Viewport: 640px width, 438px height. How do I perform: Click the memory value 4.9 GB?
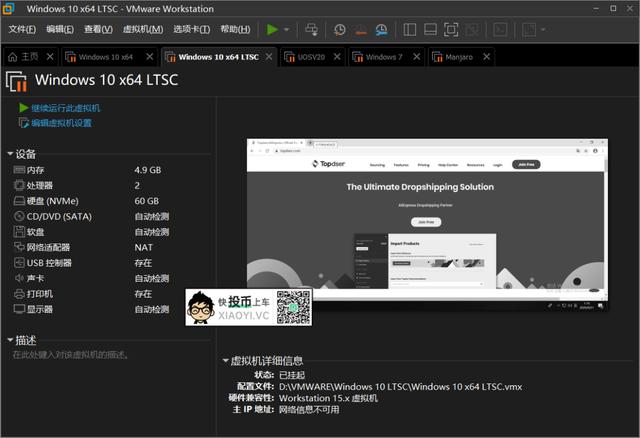(x=148, y=170)
